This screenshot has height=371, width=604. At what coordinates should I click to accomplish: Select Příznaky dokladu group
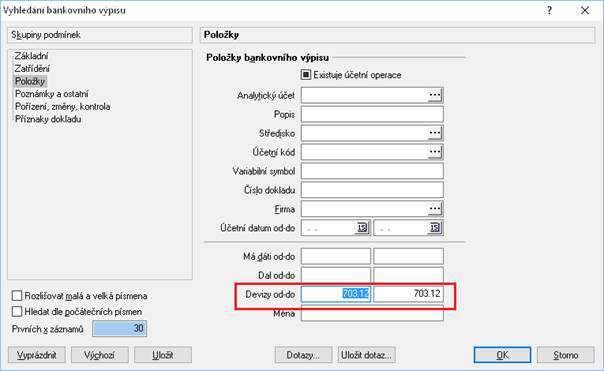pos(48,119)
